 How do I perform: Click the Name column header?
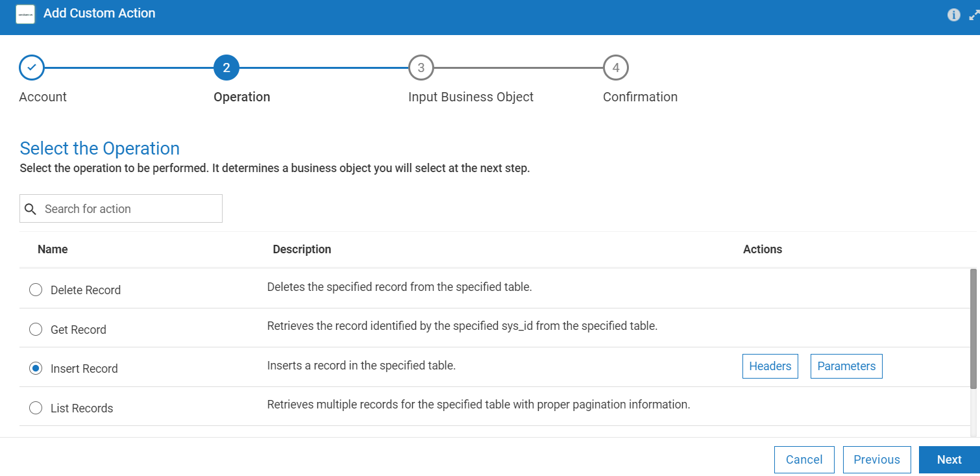pos(53,249)
